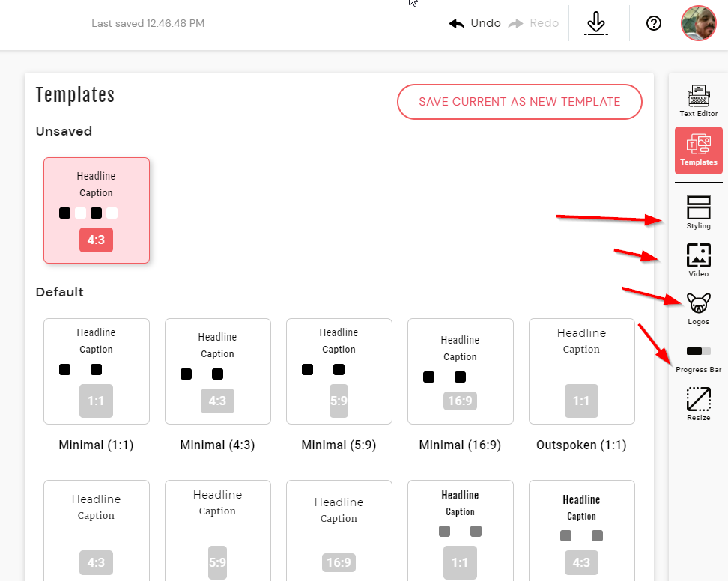Click the Minimal (1:1) label
The image size is (728, 581).
coord(96,445)
